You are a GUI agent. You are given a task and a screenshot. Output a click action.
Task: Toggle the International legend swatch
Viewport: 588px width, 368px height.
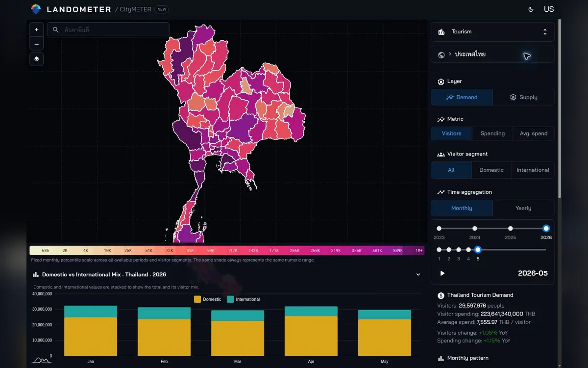(230, 299)
